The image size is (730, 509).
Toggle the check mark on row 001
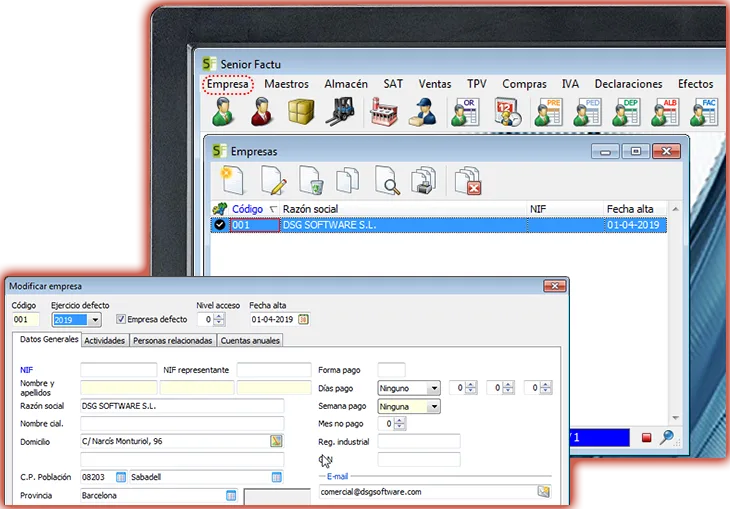pos(219,225)
